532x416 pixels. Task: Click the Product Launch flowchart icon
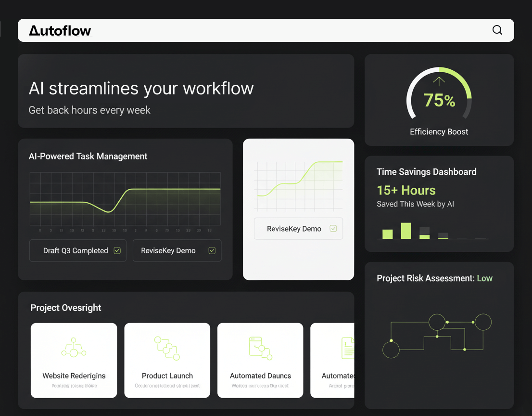click(x=167, y=349)
